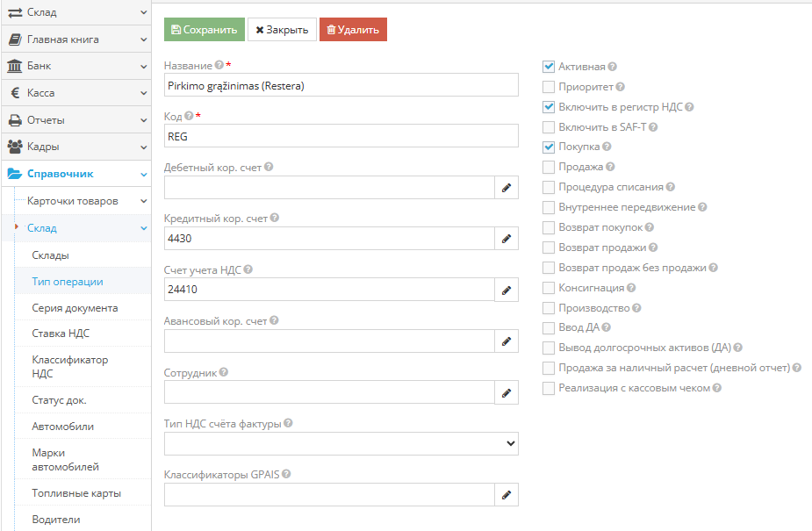Click the Код input field
Screen dimensions: 812x531
click(341, 136)
